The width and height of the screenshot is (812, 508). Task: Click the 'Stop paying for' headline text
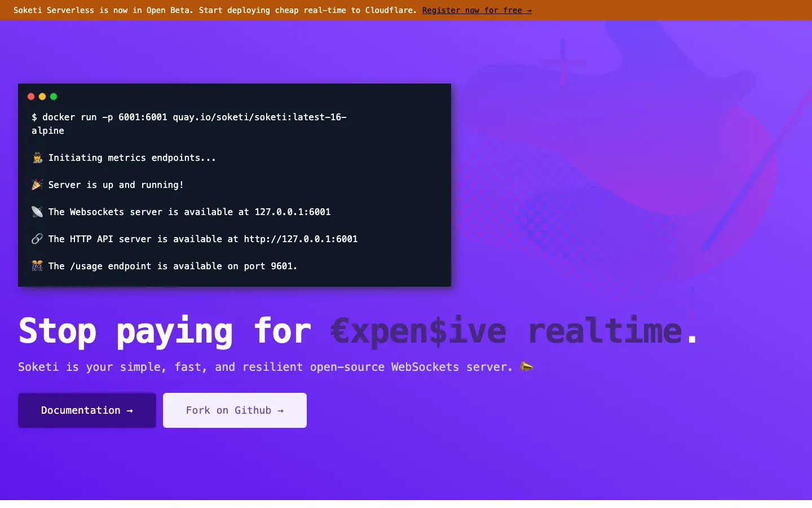point(165,331)
